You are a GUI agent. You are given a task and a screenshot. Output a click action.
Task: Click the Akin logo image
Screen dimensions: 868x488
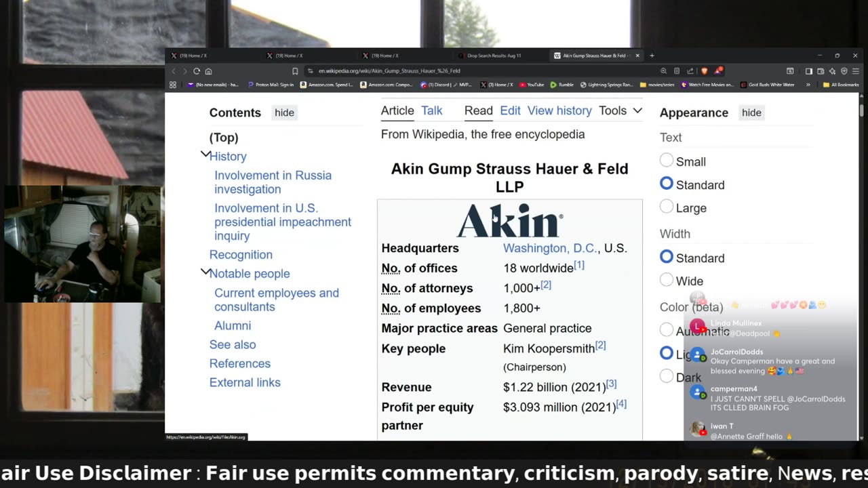tap(510, 221)
